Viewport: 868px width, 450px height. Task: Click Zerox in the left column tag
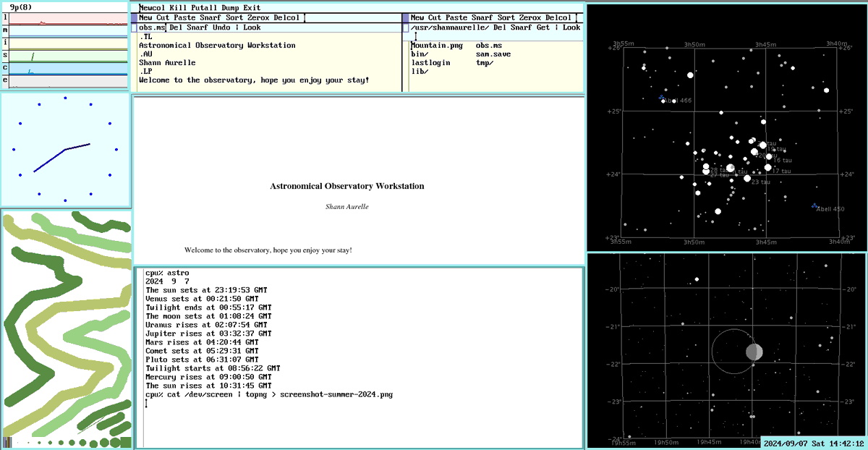(258, 17)
